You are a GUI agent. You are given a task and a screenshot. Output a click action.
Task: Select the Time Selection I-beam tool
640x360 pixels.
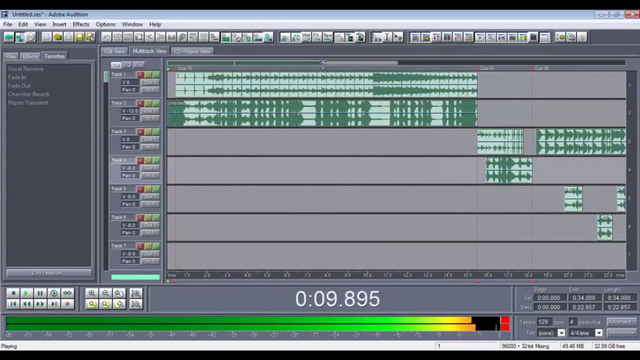click(387, 38)
